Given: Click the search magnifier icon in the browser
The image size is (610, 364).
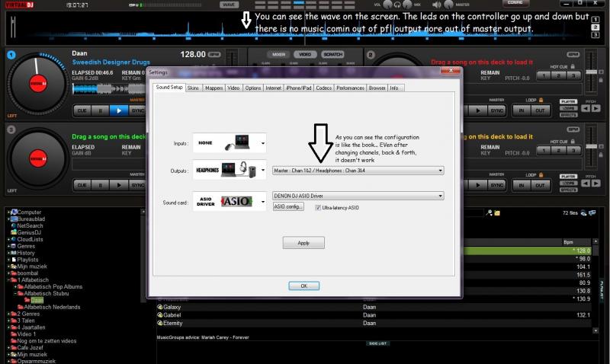Looking at the screenshot, I should [x=490, y=212].
